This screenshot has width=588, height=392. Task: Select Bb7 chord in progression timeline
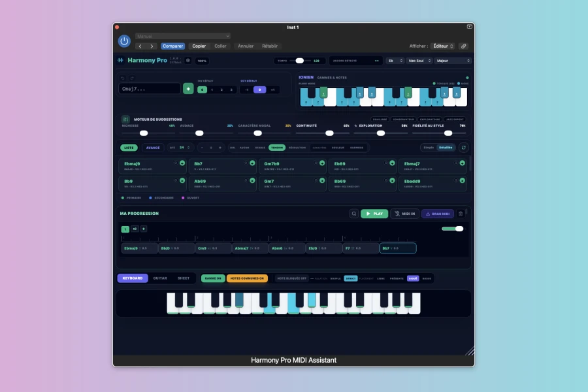(x=398, y=248)
